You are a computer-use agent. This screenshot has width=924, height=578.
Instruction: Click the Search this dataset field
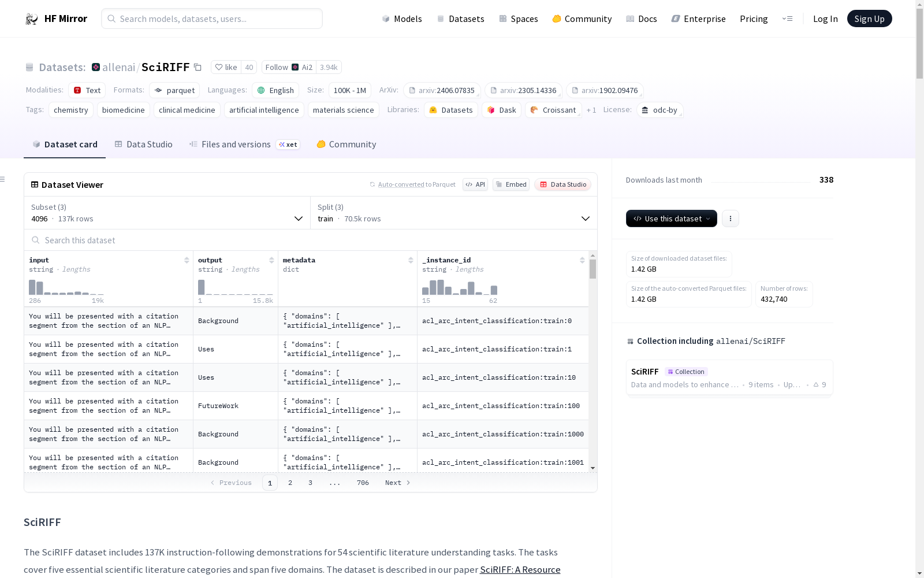coord(311,240)
